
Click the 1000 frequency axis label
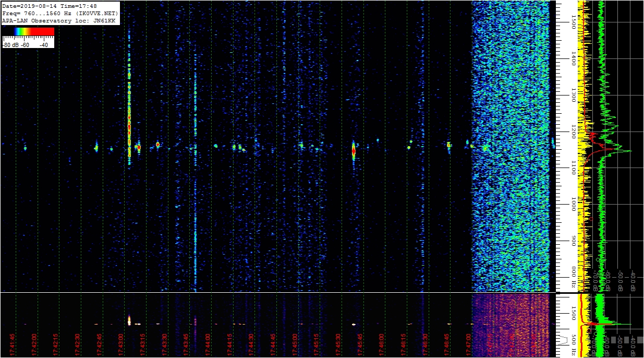(x=573, y=204)
